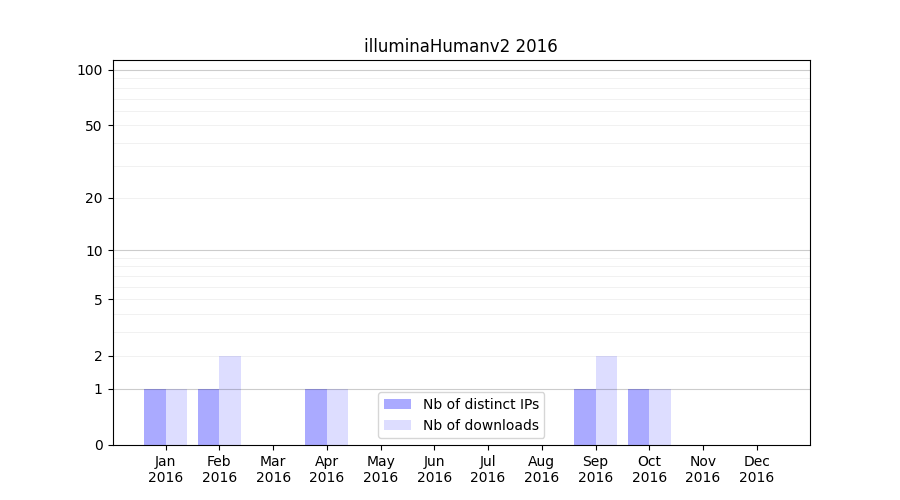This screenshot has width=900, height=500.
Task: Click the April distinct IPs bar
Action: 316,417
